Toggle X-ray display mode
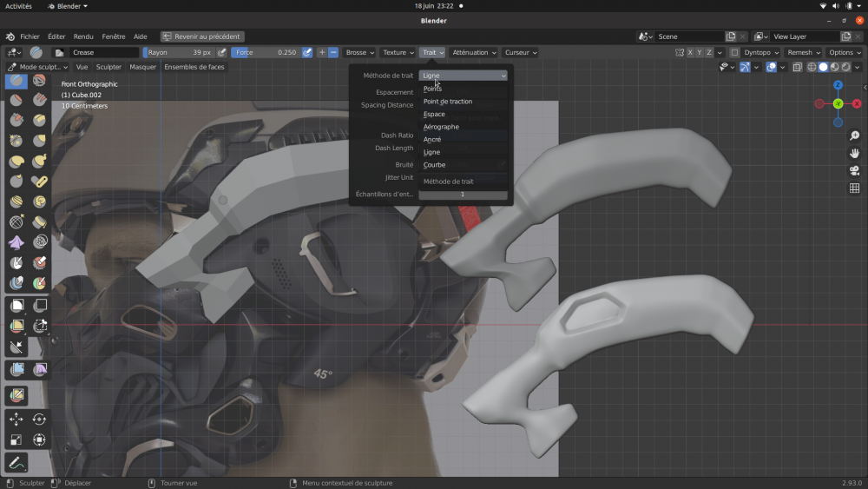This screenshot has width=868, height=489. pos(797,67)
